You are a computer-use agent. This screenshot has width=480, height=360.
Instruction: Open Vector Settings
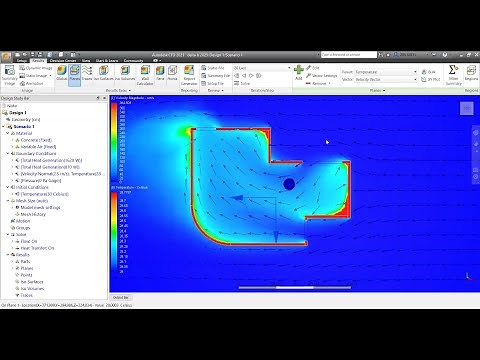pyautogui.click(x=321, y=76)
